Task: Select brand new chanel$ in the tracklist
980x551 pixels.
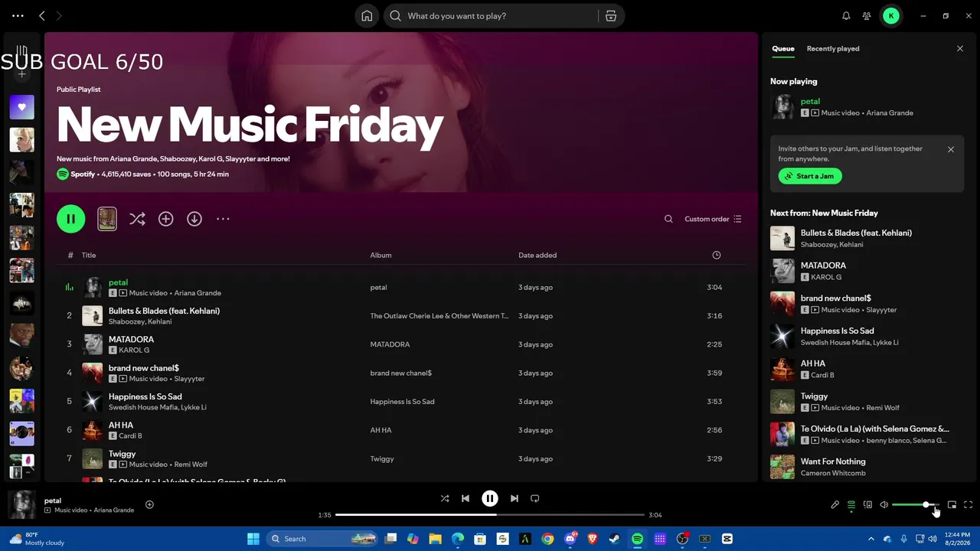Action: (401, 373)
